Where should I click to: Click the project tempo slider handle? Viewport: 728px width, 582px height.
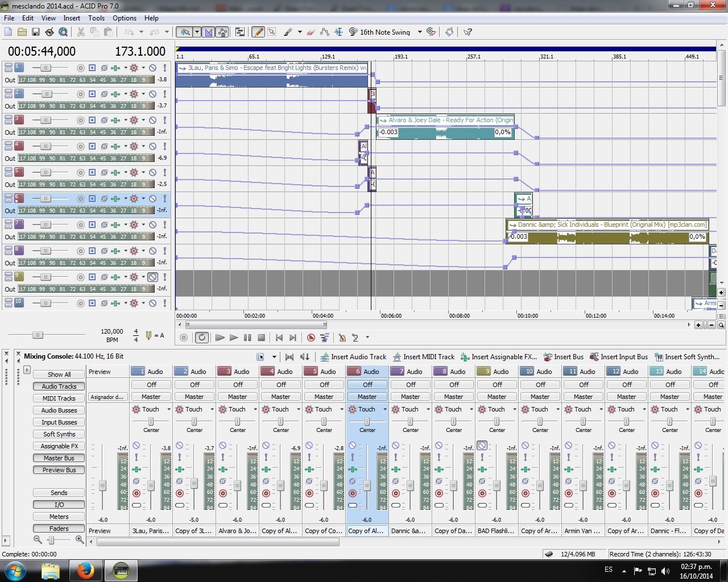37,335
